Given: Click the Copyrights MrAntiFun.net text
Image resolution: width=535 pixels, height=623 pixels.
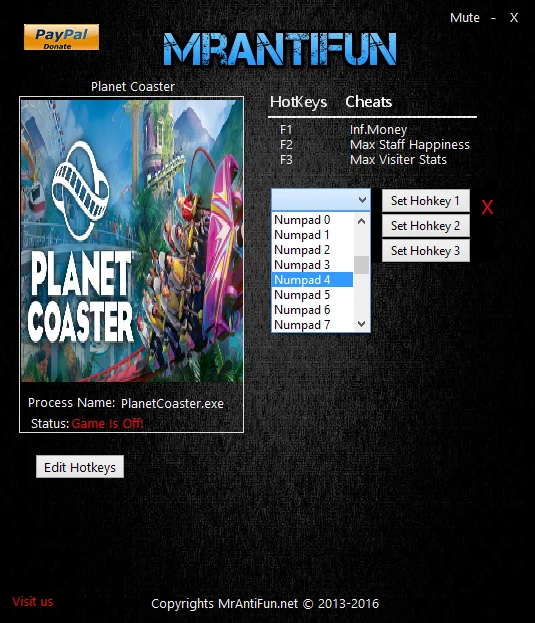Looking at the screenshot, I should pyautogui.click(x=265, y=604).
